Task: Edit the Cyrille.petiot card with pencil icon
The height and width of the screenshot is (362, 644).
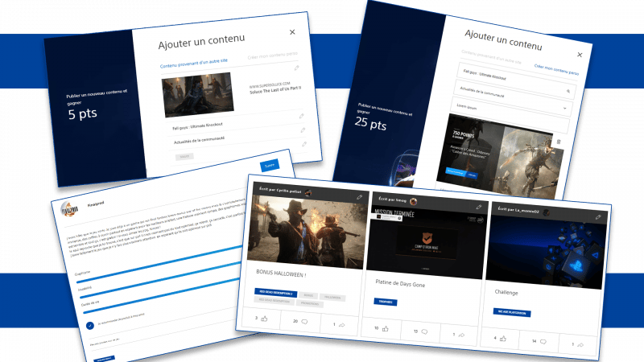Action: (x=359, y=197)
